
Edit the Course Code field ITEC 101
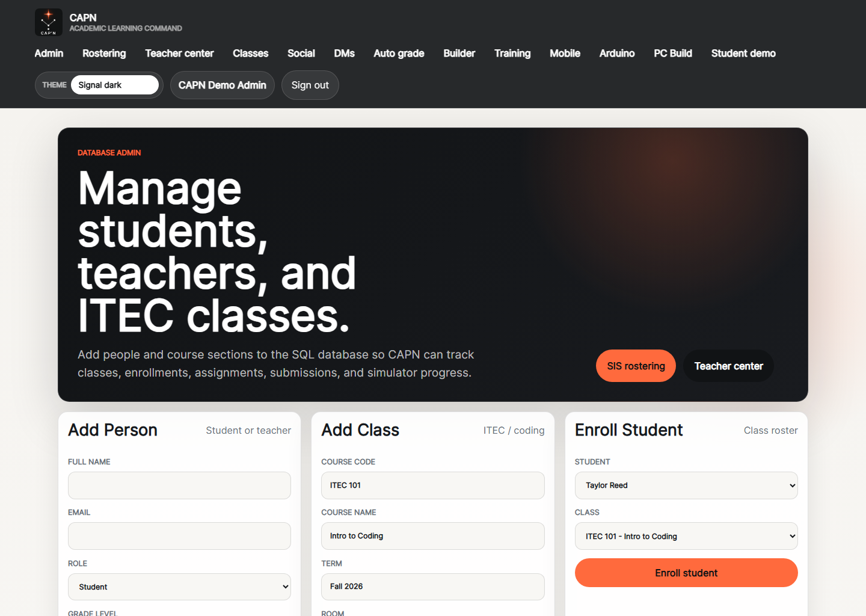coord(433,485)
